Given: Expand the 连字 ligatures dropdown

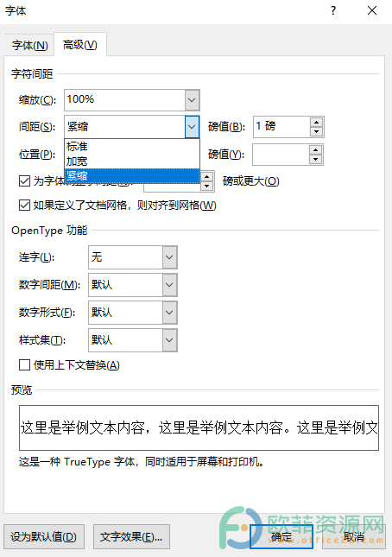Looking at the screenshot, I should 169,256.
